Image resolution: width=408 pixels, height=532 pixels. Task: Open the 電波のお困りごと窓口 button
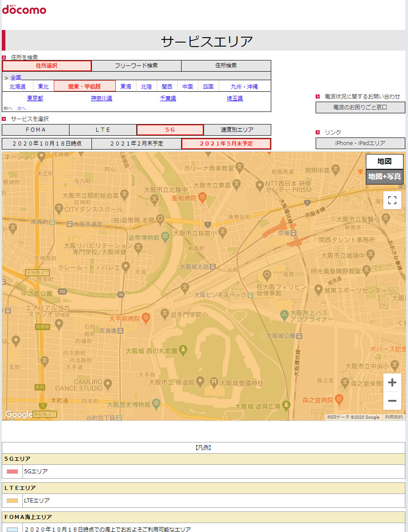[360, 107]
